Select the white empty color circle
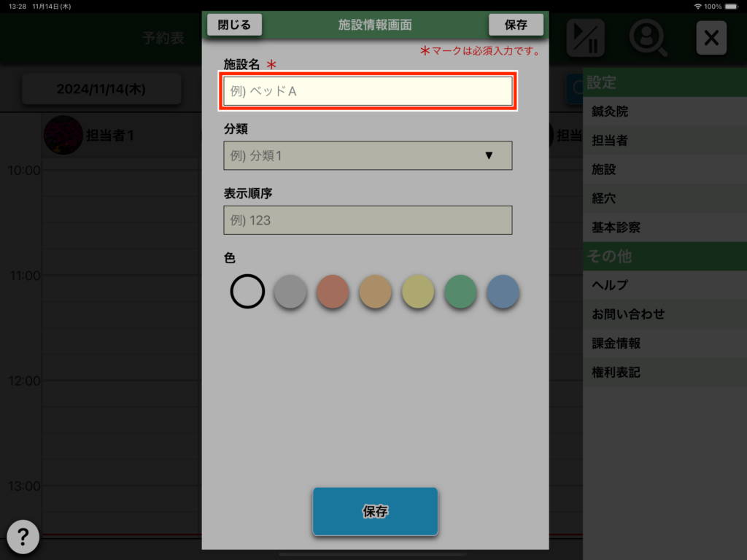This screenshot has height=560, width=747. click(x=247, y=292)
